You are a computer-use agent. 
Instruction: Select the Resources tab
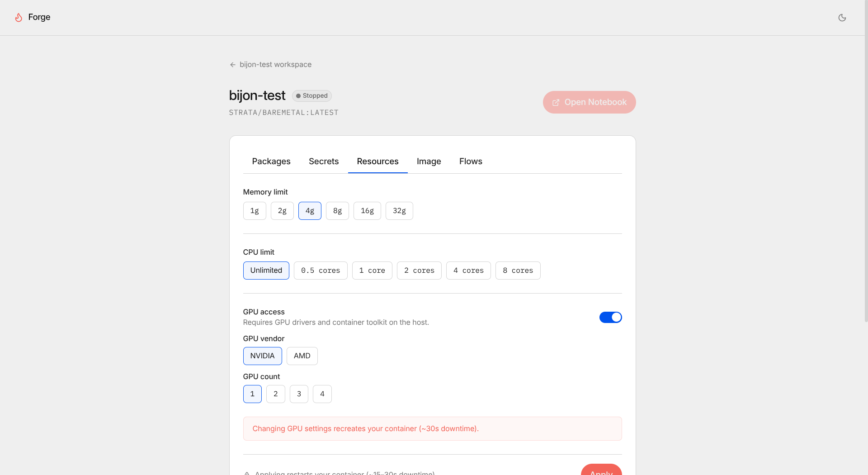[377, 161]
